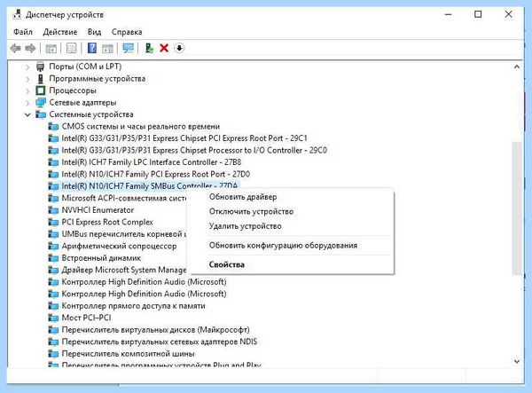Expand the Порты (COM и LPT) node
Screen dimensions: 532x393
(x=27, y=67)
